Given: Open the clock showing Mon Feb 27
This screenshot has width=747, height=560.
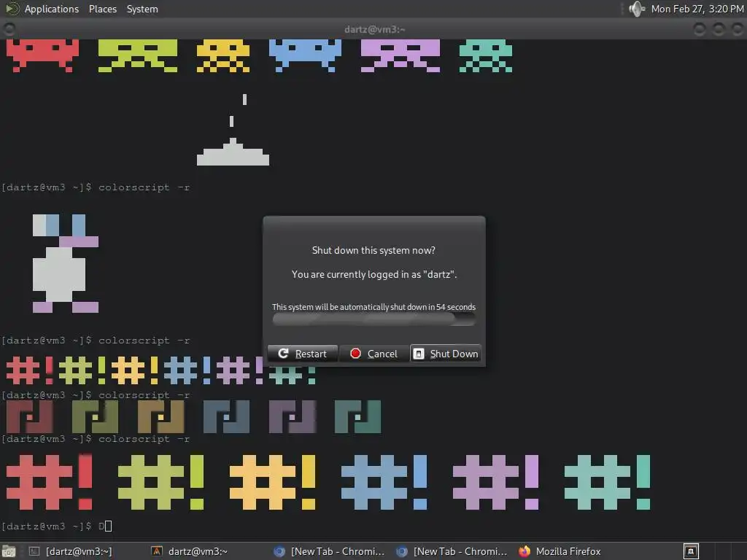Looking at the screenshot, I should point(697,9).
